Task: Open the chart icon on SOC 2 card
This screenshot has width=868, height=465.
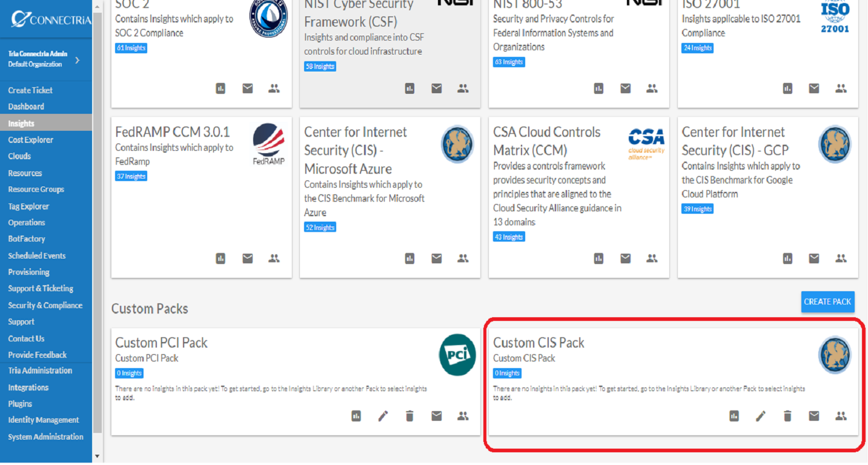Action: (x=220, y=88)
